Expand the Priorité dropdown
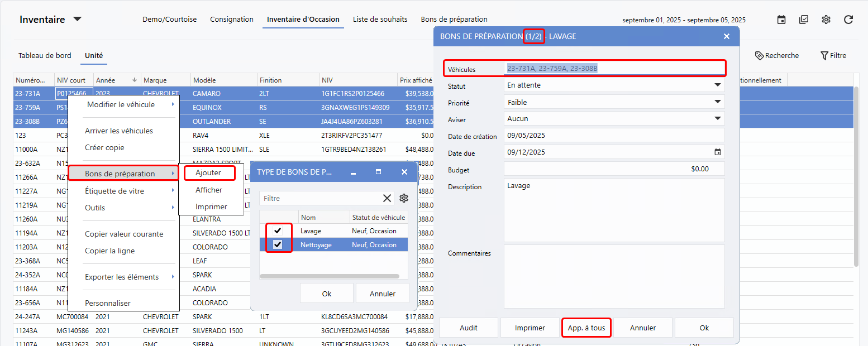Image resolution: width=868 pixels, height=346 pixels. tap(717, 102)
